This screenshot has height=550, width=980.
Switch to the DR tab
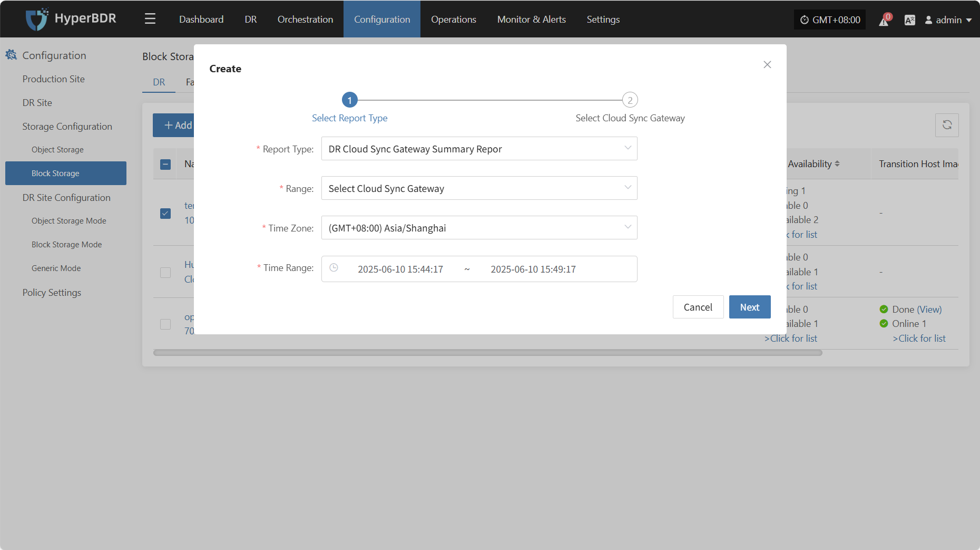pyautogui.click(x=159, y=82)
